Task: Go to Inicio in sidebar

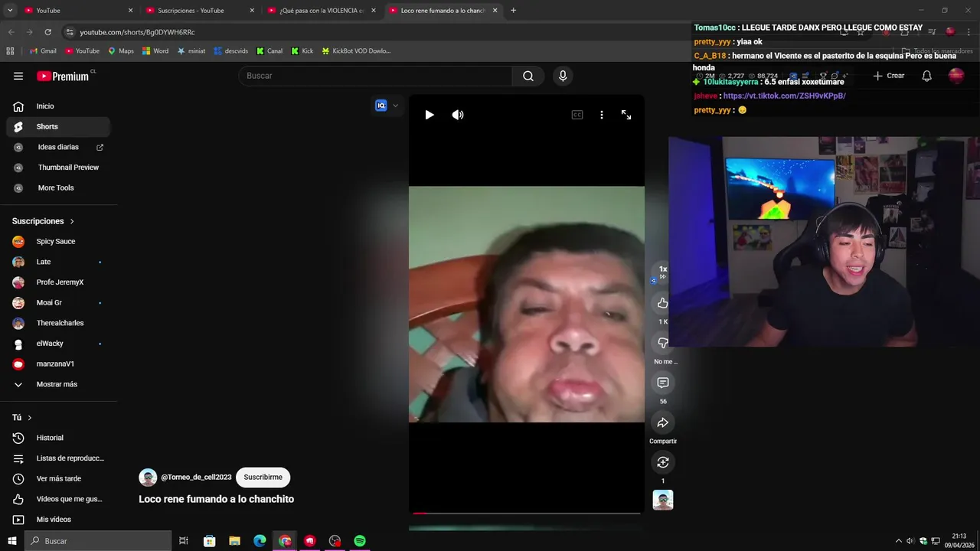Action: click(x=58, y=106)
